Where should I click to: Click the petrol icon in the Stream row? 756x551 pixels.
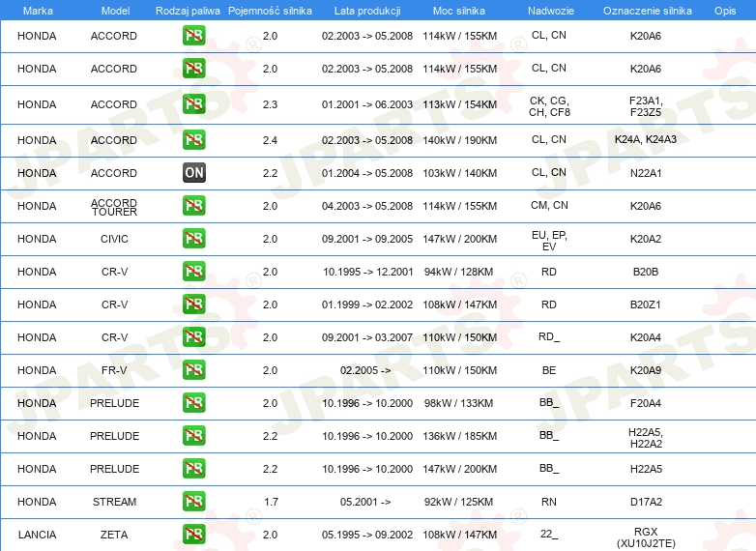[193, 501]
